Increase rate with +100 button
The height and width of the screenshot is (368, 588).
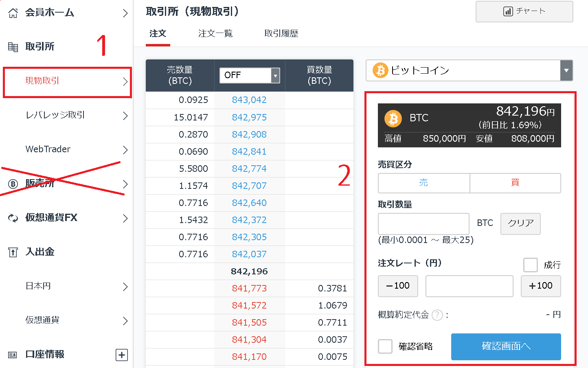point(541,286)
